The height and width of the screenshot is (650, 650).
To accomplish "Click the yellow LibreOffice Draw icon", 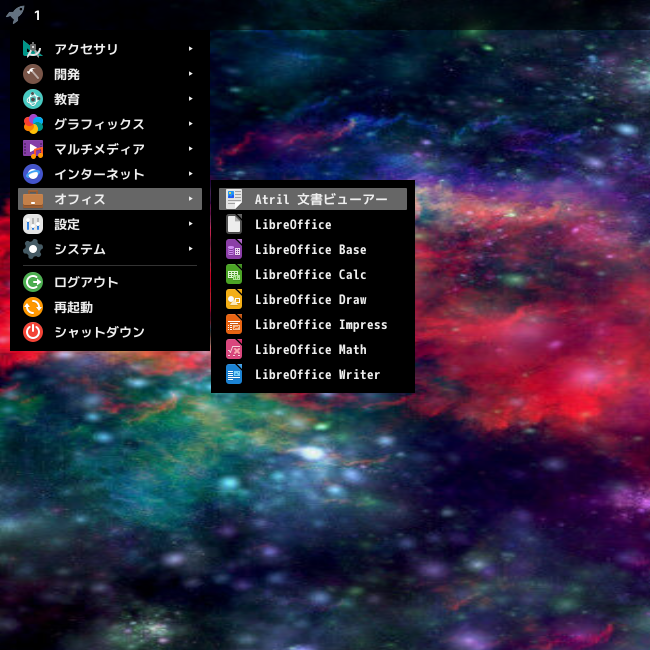I will pos(234,299).
